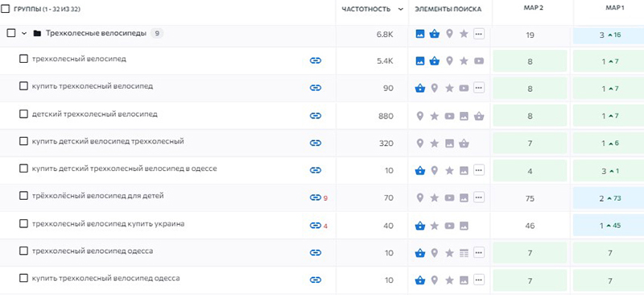Click MAP 2 position cell showing 46
Viewport: 644px width, 295px height.
530,226
